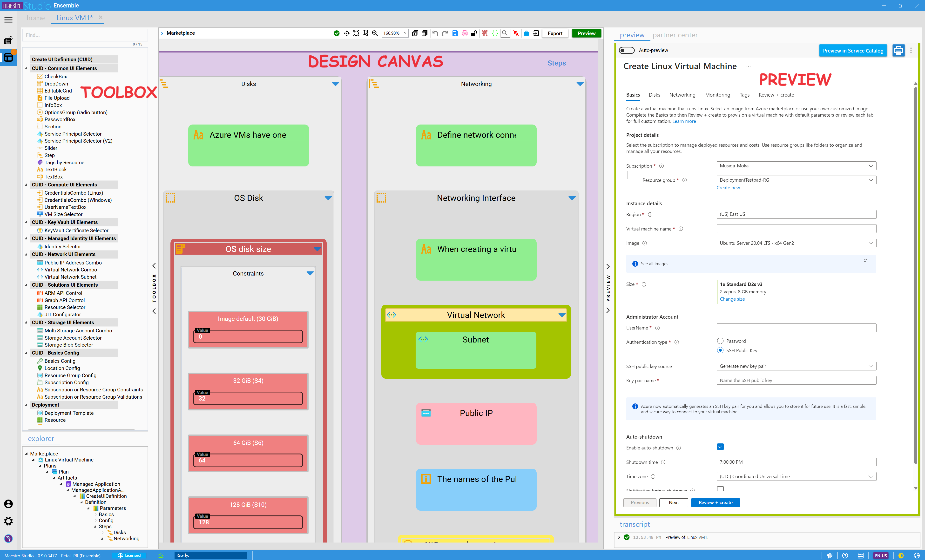The image size is (925, 560).
Task: Click the blue marketplace shopping bag icon
Action: pyautogui.click(x=526, y=33)
